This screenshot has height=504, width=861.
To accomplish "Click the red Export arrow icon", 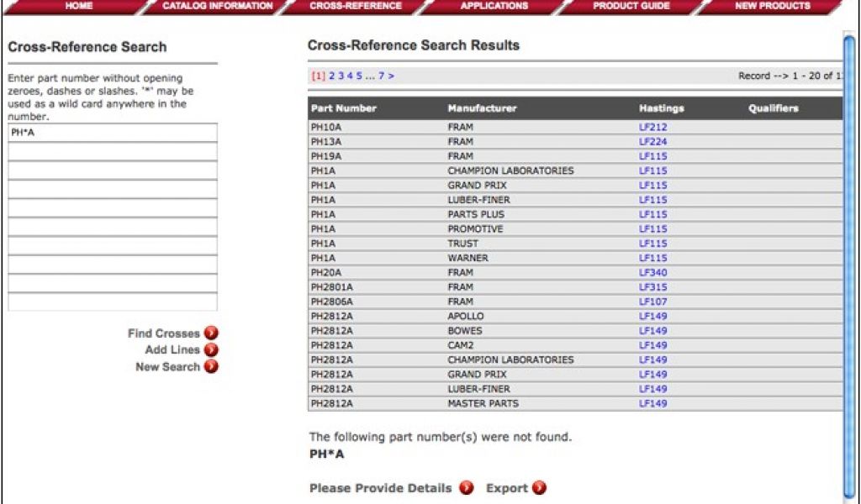I will pos(539,487).
